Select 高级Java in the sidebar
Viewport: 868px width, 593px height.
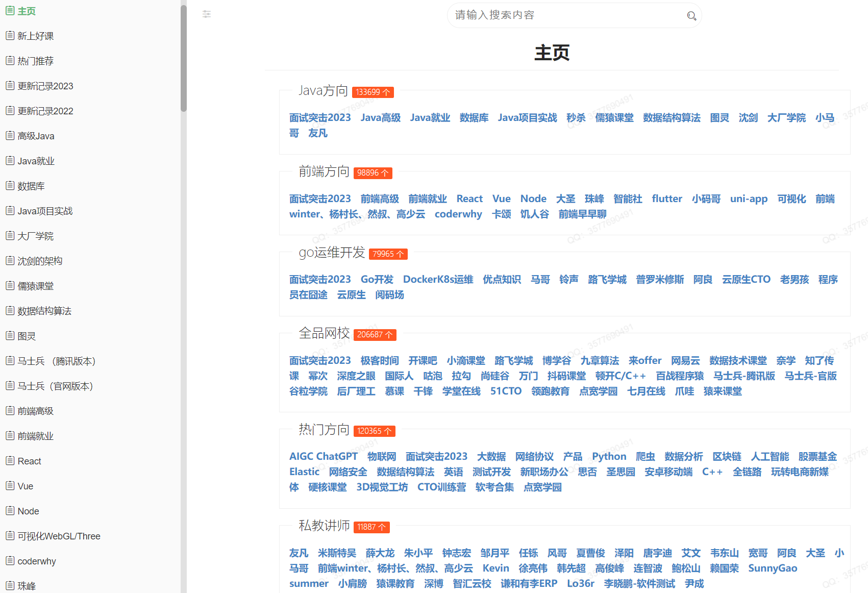coord(36,136)
